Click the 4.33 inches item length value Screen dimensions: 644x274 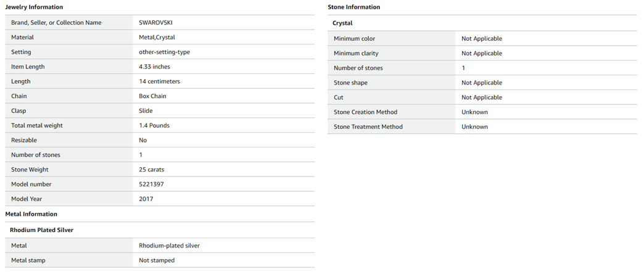coord(154,67)
